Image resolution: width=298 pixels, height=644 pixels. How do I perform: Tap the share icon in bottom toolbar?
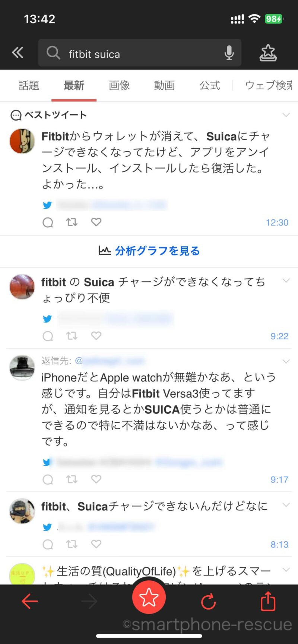tap(268, 601)
